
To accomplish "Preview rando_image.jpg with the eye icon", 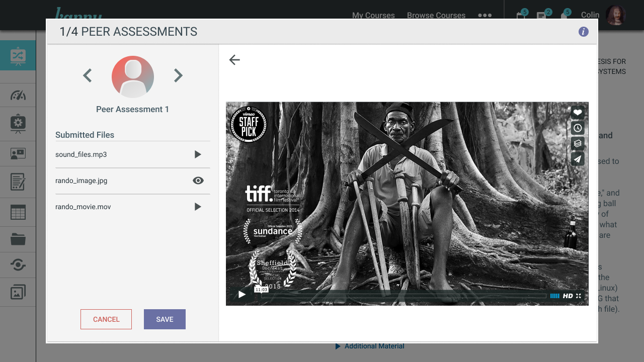I will [198, 180].
